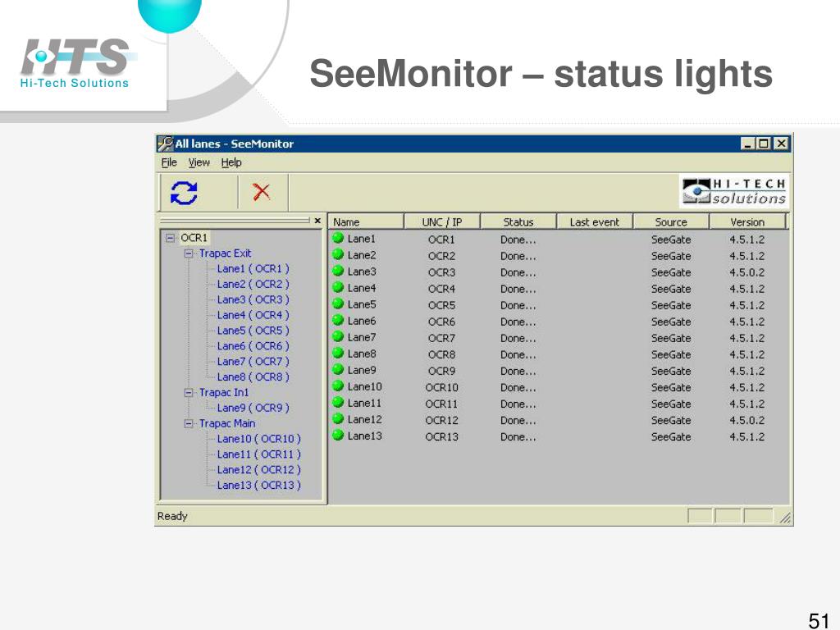Click the red X delete toolbar icon
This screenshot has width=840, height=630.
[x=262, y=192]
